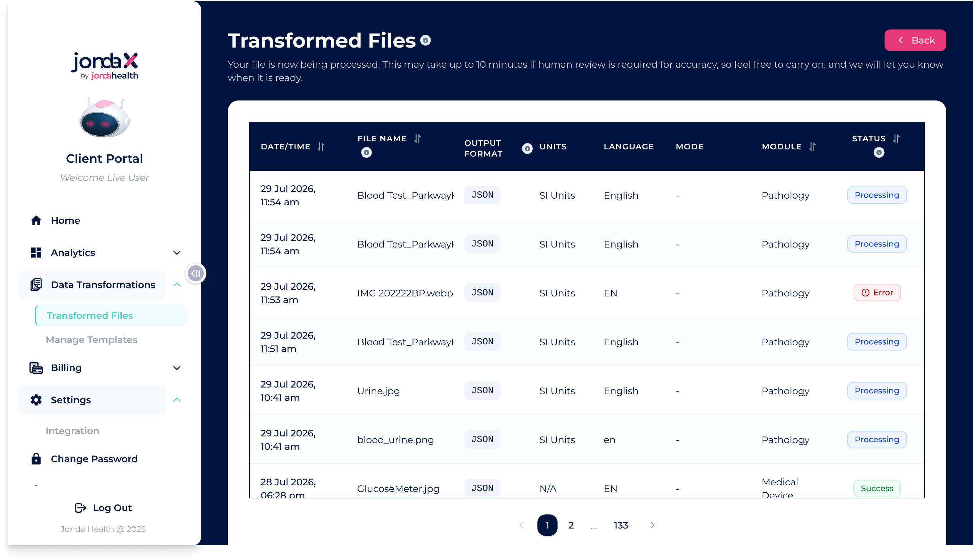The image size is (973, 560).
Task: Click Log Out text
Action: point(112,508)
